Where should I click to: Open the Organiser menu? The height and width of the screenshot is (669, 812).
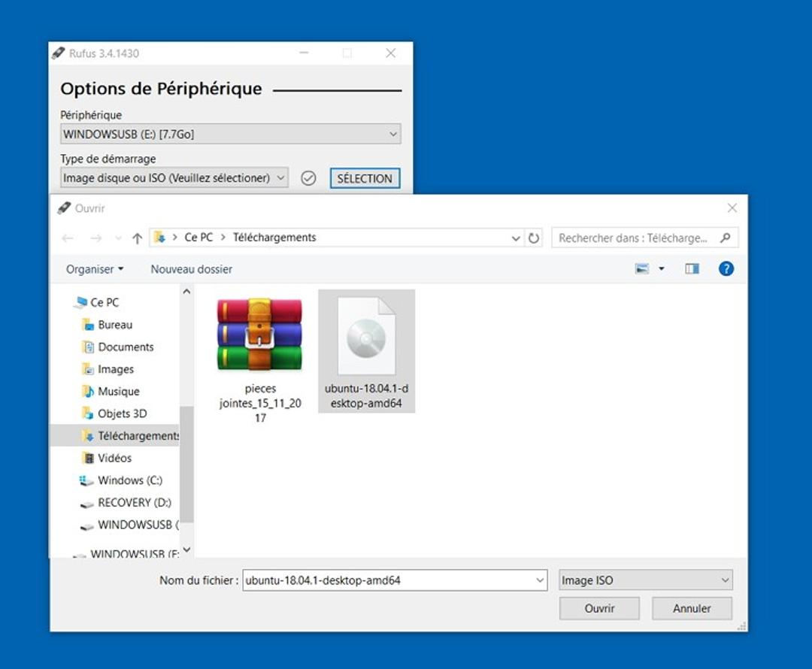pos(95,269)
